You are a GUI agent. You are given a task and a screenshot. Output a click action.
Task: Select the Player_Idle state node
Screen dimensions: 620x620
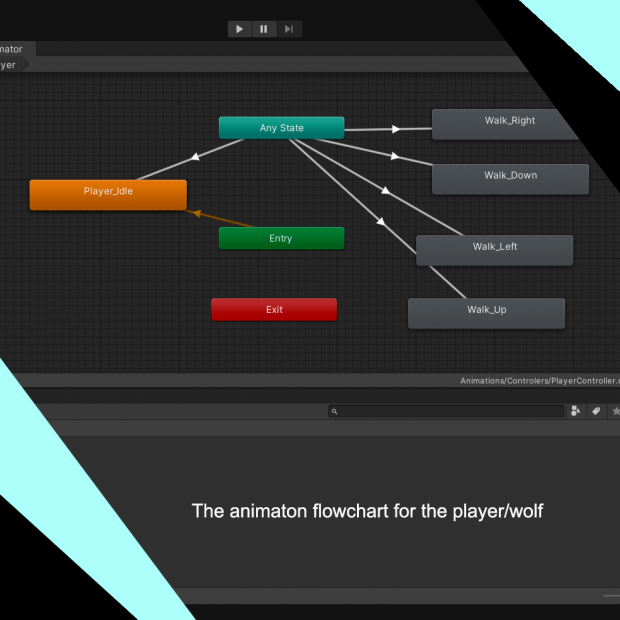[x=108, y=195]
